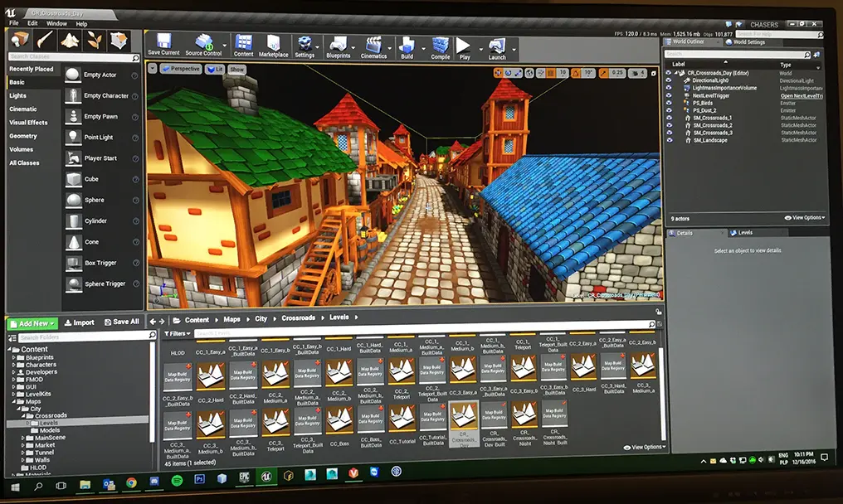
Task: Expand the Characters folder in tree
Action: pos(14,365)
